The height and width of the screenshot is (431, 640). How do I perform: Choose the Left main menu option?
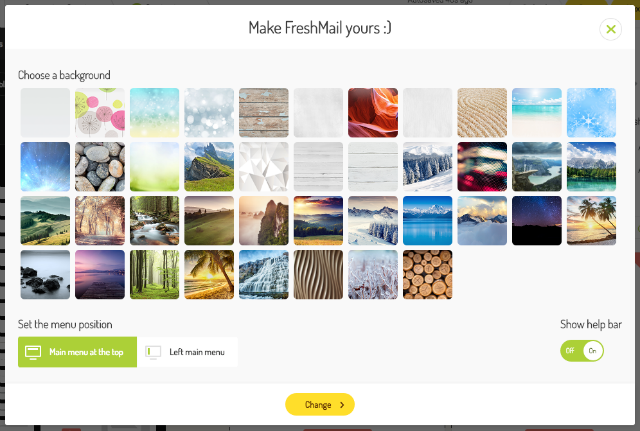click(187, 352)
